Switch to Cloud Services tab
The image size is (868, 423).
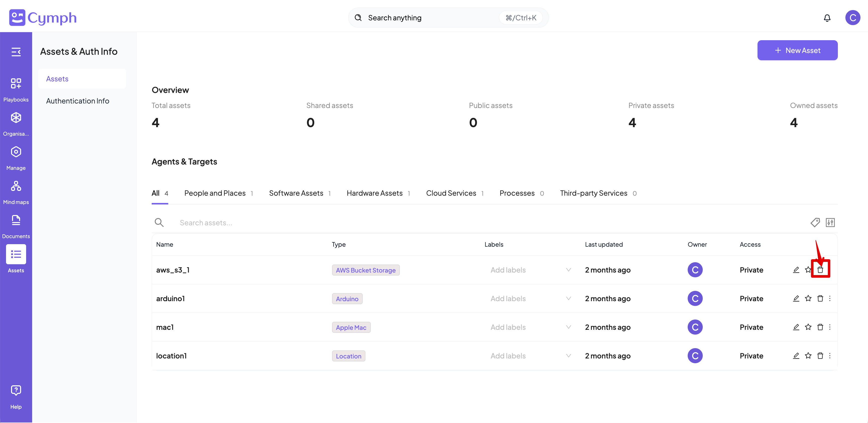451,193
